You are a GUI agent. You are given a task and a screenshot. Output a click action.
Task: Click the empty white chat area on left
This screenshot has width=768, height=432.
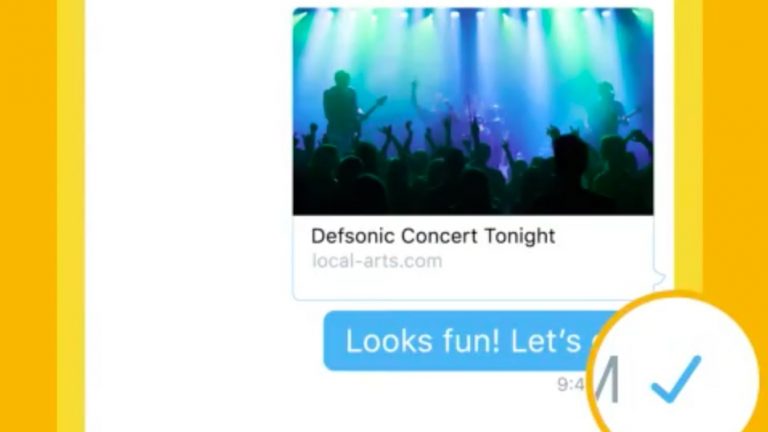[189, 216]
